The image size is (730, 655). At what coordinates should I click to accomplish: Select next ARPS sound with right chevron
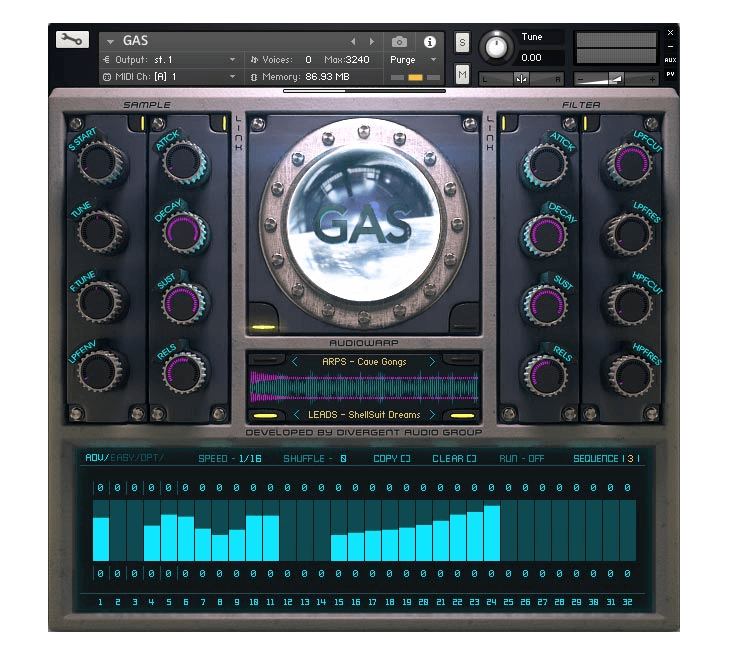[432, 361]
